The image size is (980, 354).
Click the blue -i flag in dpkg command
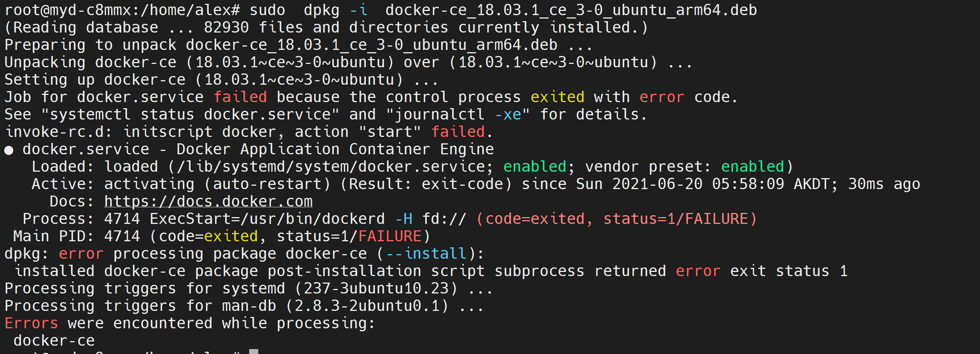pos(358,10)
